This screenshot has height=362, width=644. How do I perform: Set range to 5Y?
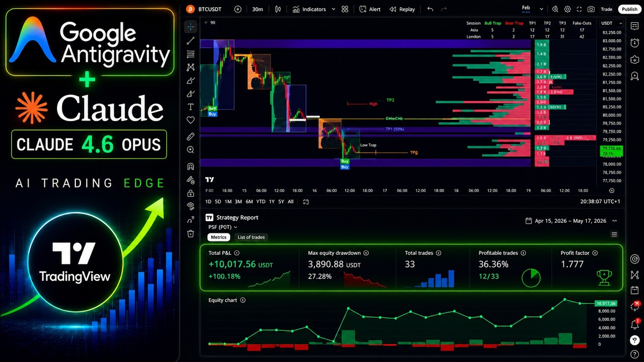coord(281,202)
